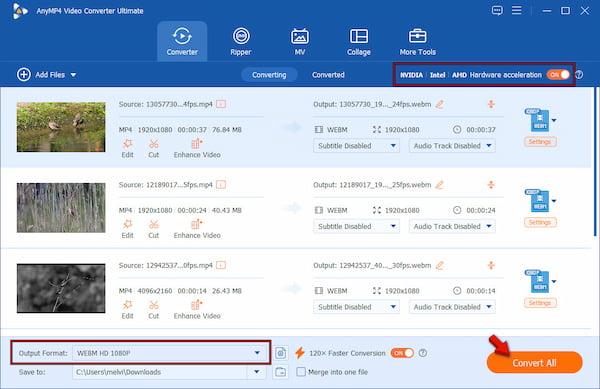Click the Add Files plus icon
The width and height of the screenshot is (600, 389).
[24, 75]
